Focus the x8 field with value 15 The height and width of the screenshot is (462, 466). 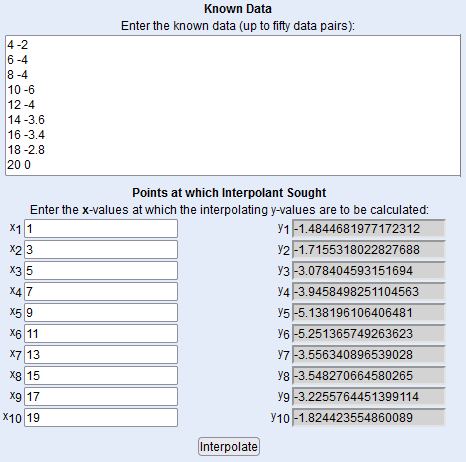pos(101,376)
